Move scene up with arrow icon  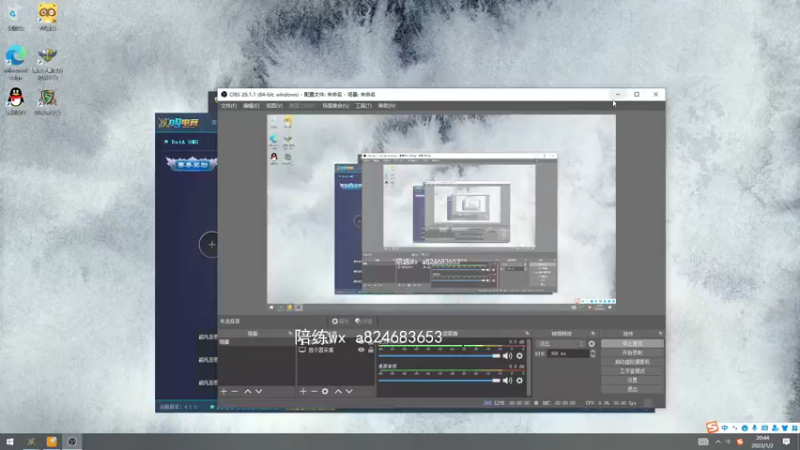(x=247, y=391)
